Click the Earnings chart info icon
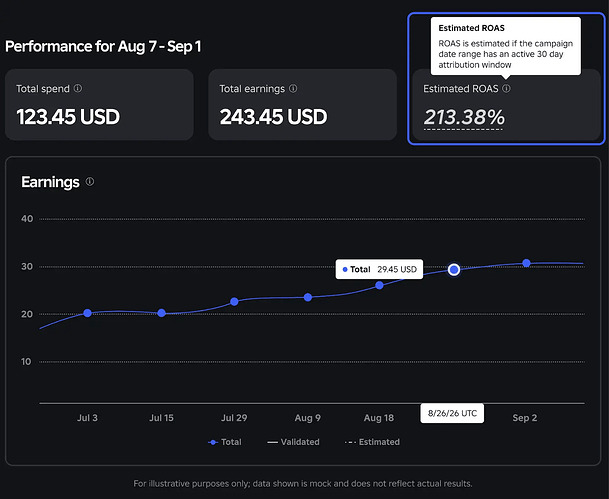The width and height of the screenshot is (609, 499). point(90,181)
